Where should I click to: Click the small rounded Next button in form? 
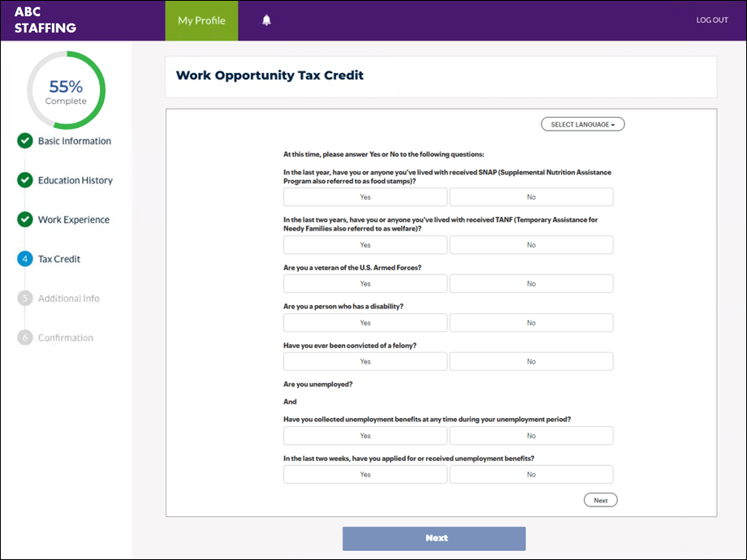[600, 500]
